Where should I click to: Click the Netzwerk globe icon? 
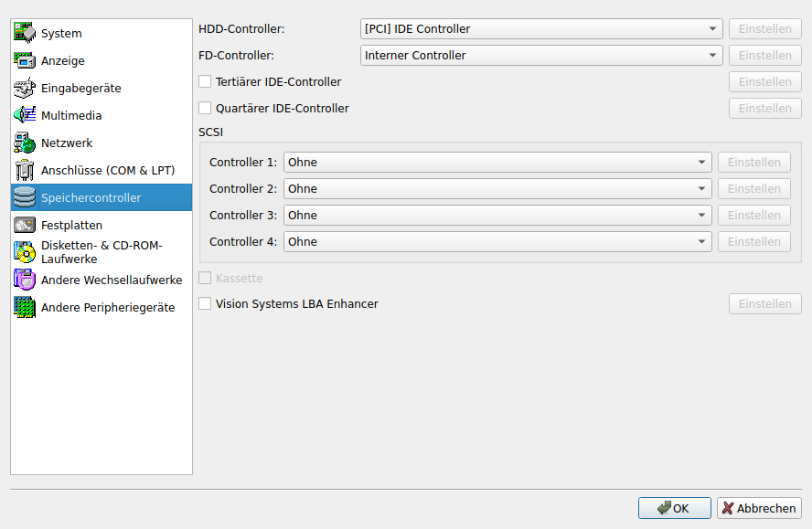click(x=25, y=143)
